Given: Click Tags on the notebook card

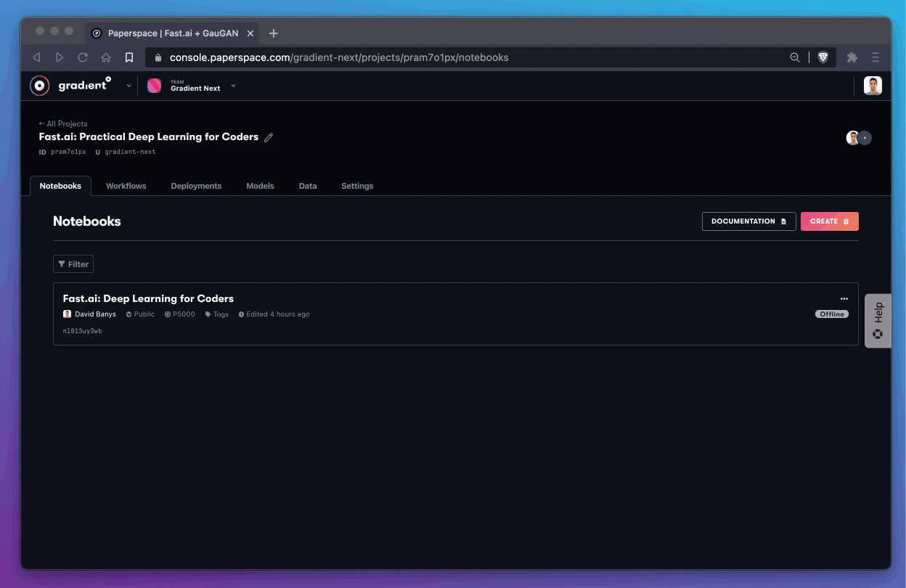Looking at the screenshot, I should 216,314.
